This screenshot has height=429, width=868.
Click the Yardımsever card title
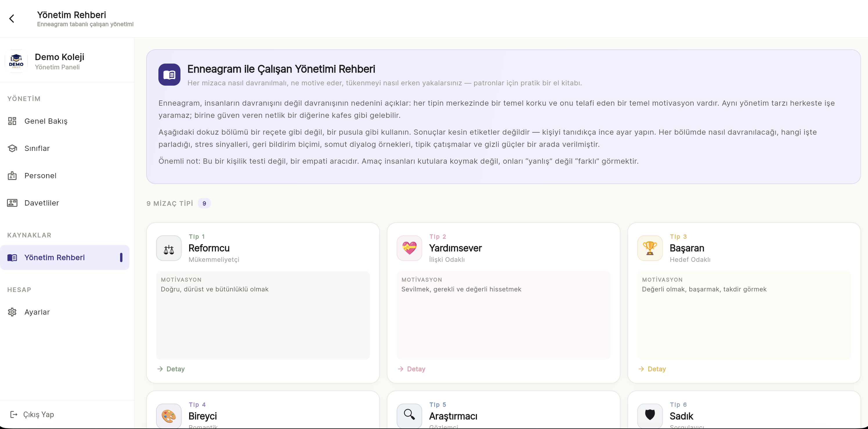coord(455,248)
